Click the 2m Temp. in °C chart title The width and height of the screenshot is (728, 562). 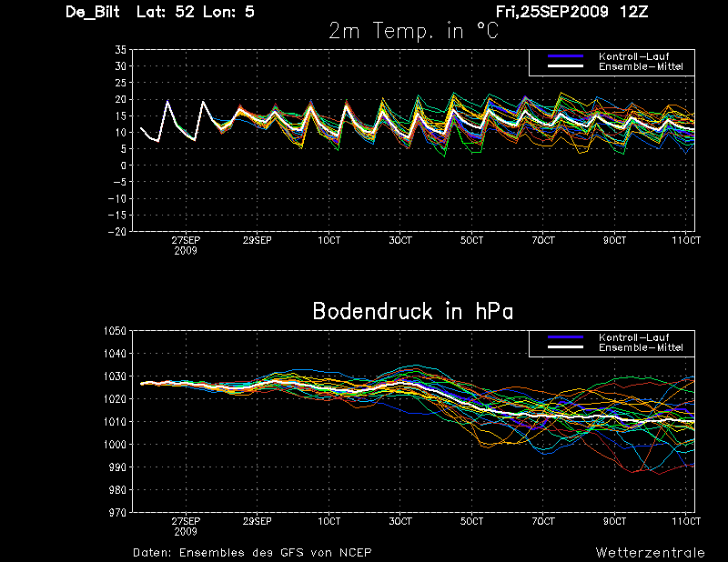point(413,31)
